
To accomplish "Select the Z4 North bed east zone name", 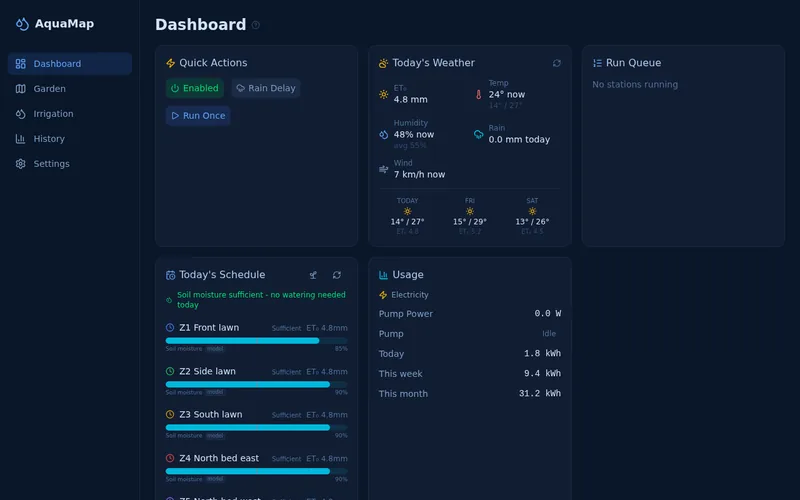I will point(219,458).
